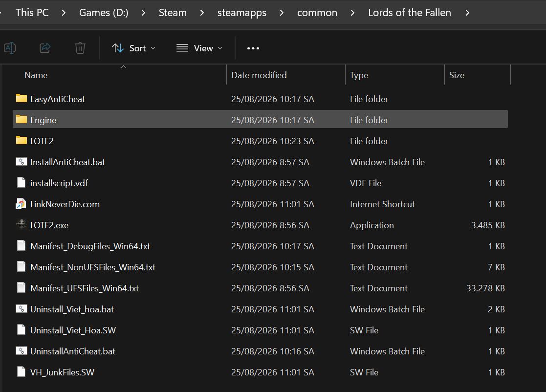Select the Manifest_NonUFSFiles_Win64.txt file icon

tap(21, 267)
